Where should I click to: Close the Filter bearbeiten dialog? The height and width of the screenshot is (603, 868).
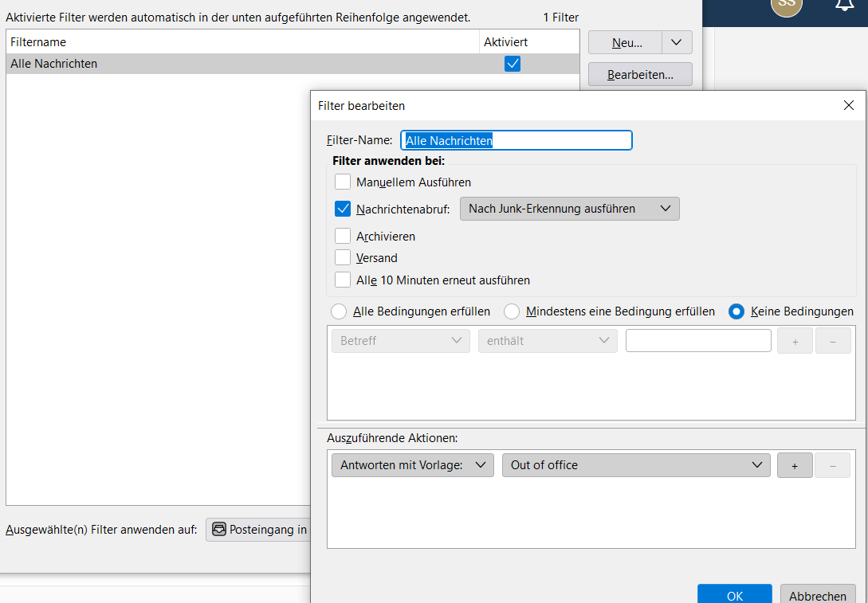point(849,105)
